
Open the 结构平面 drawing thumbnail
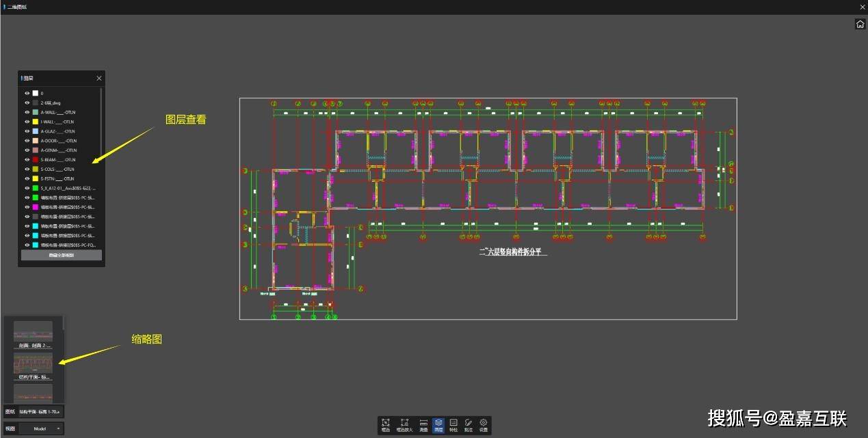click(x=33, y=366)
